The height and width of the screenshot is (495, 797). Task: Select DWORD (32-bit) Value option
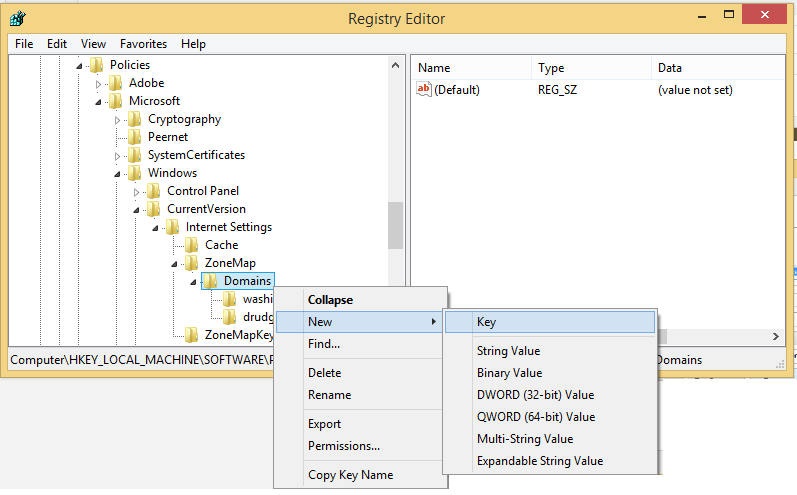click(535, 395)
